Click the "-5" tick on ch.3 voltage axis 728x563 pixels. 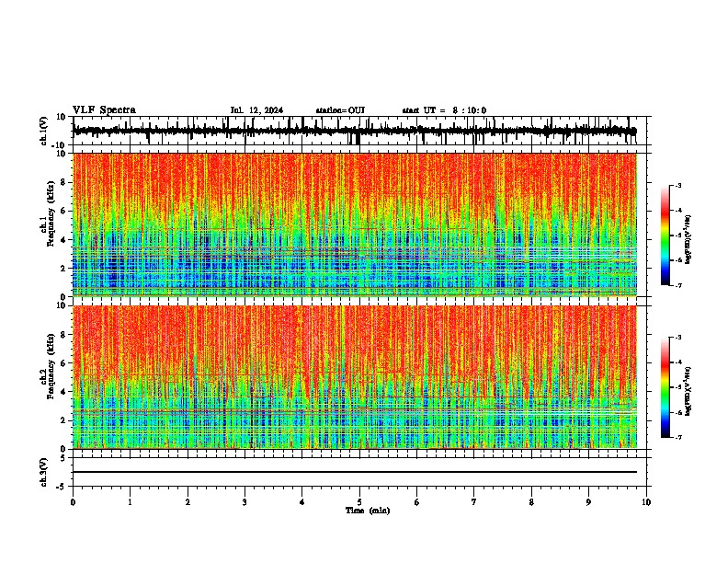click(x=62, y=487)
